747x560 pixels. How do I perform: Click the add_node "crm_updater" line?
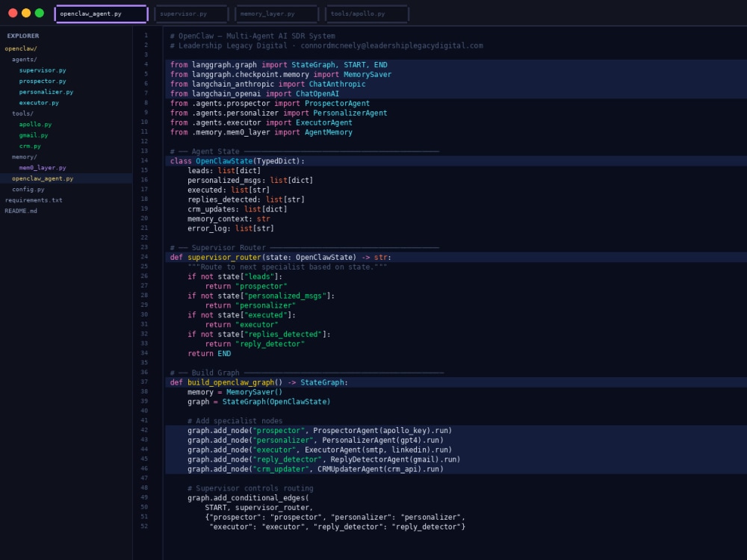pos(315,469)
